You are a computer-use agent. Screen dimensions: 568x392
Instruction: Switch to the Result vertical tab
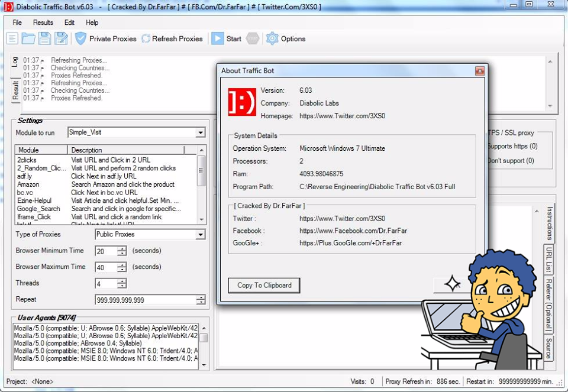(x=15, y=90)
